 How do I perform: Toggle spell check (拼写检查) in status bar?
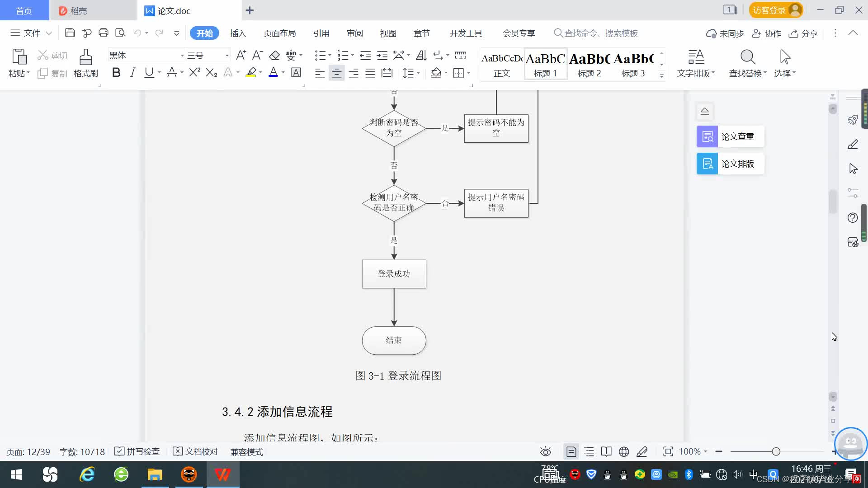click(x=137, y=451)
